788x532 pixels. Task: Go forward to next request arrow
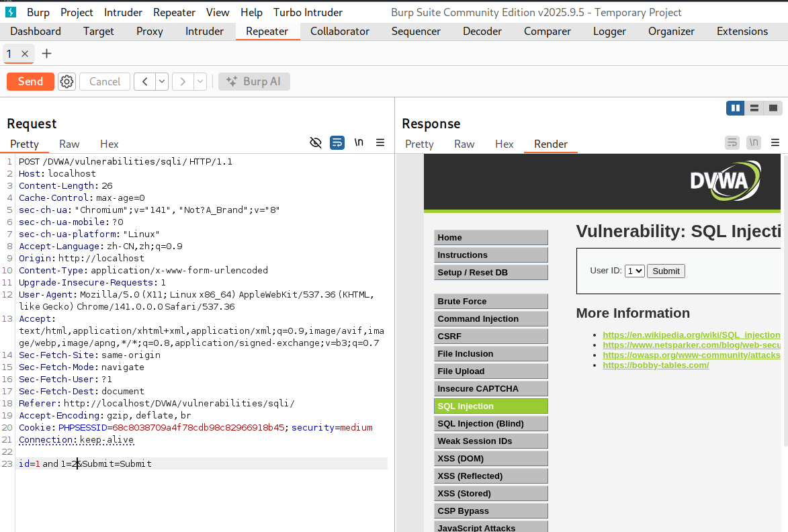(x=183, y=81)
